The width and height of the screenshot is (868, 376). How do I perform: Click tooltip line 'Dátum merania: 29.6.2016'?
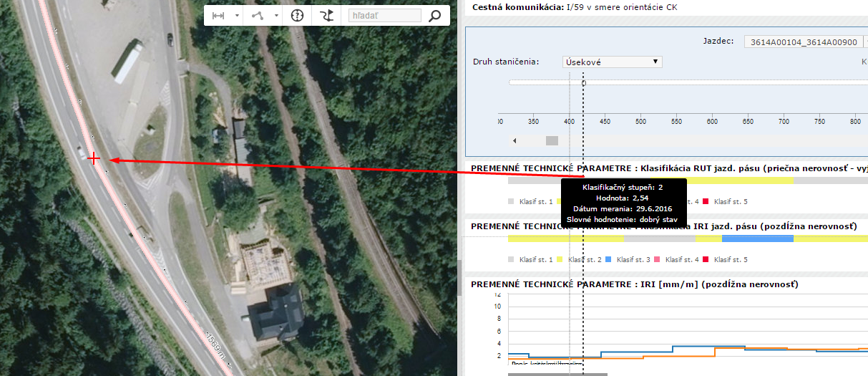[x=623, y=208]
